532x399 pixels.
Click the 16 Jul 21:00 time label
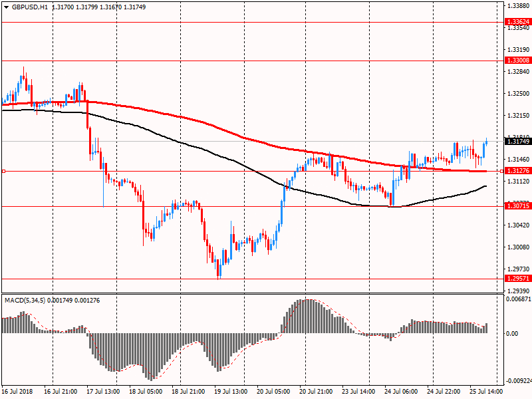[61, 392]
